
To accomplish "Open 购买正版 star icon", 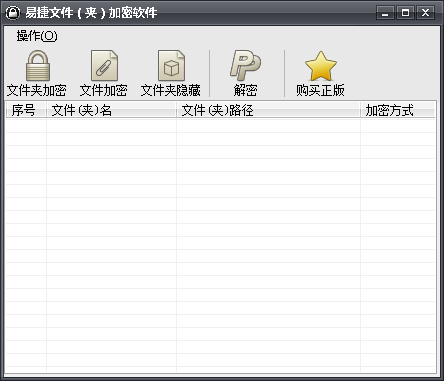I will pyautogui.click(x=321, y=66).
